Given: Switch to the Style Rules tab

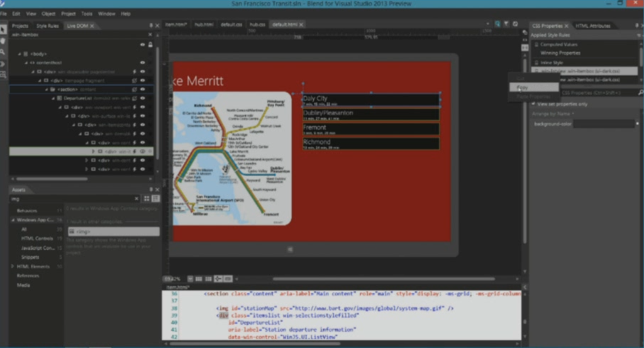Looking at the screenshot, I should click(x=48, y=26).
